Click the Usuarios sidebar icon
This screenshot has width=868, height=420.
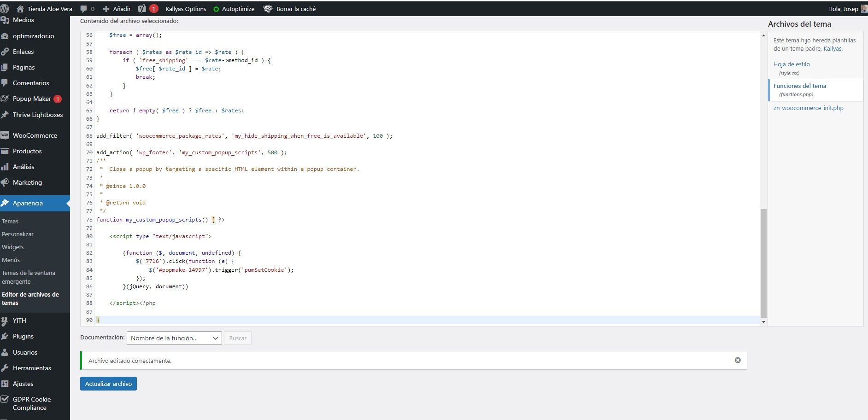point(5,352)
